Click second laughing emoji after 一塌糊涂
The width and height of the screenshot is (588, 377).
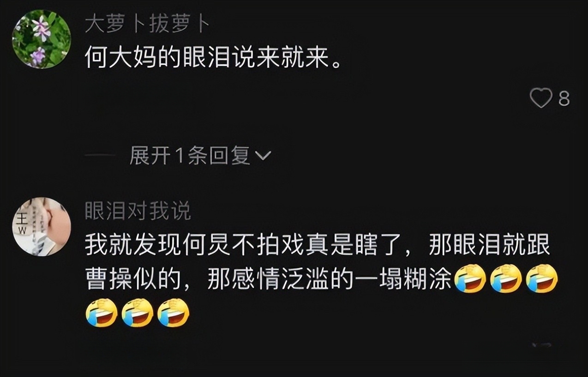click(x=506, y=279)
